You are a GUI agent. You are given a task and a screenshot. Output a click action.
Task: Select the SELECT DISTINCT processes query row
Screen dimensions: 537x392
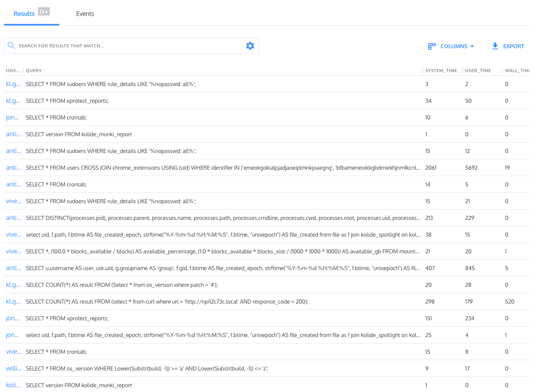[x=223, y=218]
